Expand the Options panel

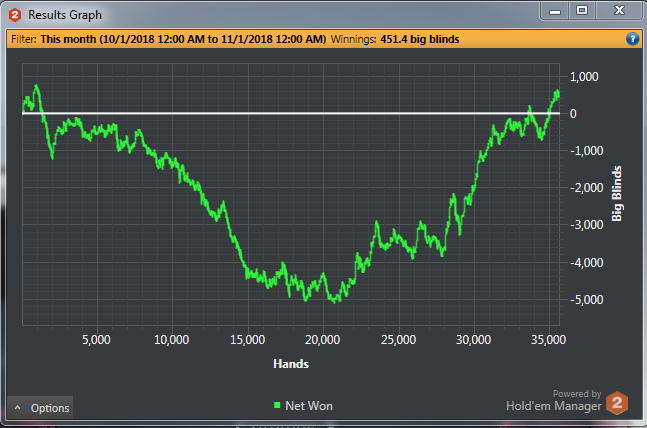[40, 408]
